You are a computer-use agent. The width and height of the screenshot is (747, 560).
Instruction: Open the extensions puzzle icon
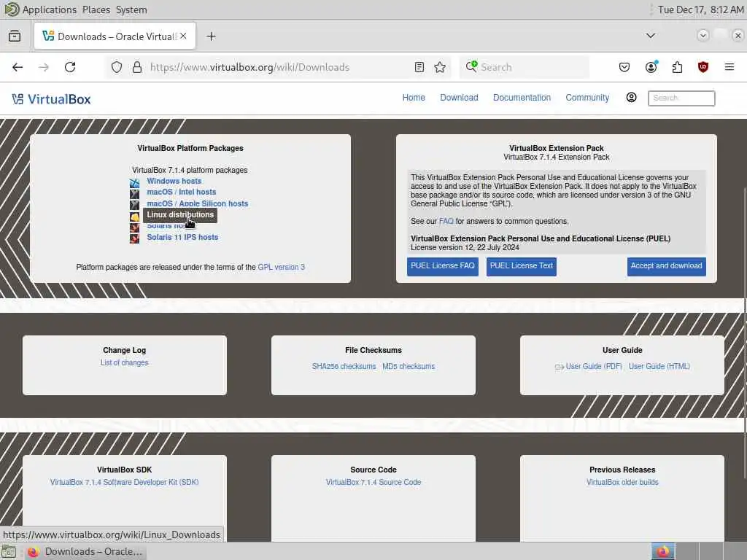(677, 67)
